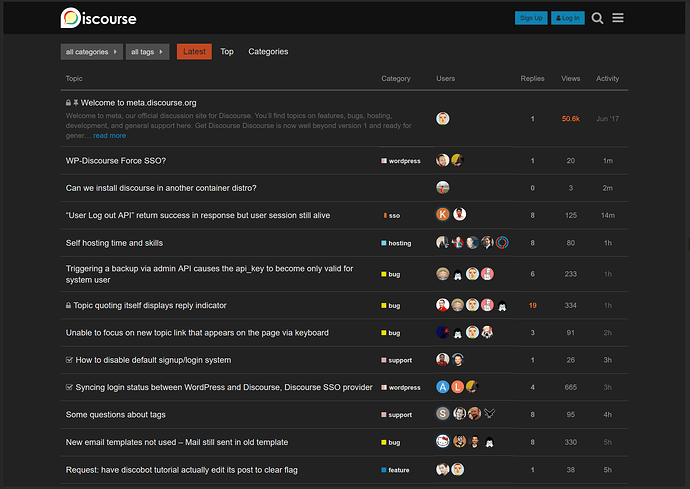The width and height of the screenshot is (690, 489).
Task: Open How to disable default signup/login system
Action: 153,360
